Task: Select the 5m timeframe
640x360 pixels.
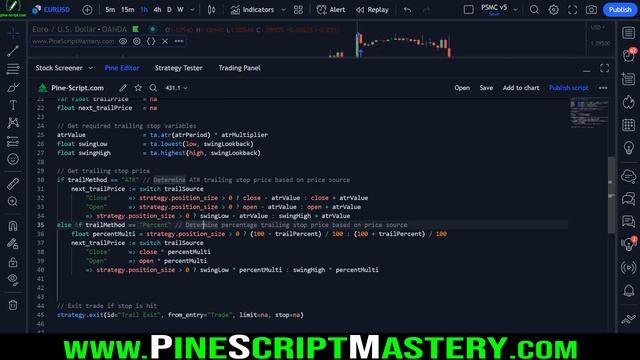Action: (110, 10)
